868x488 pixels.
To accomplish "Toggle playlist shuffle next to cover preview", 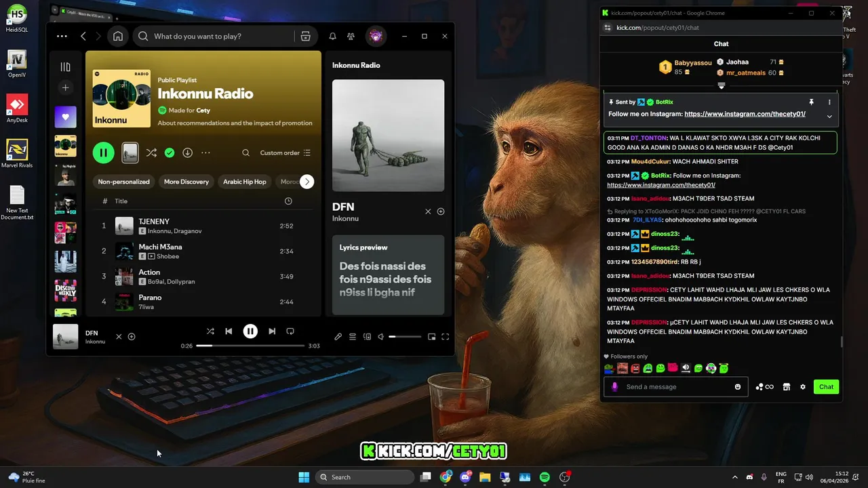I will point(151,152).
